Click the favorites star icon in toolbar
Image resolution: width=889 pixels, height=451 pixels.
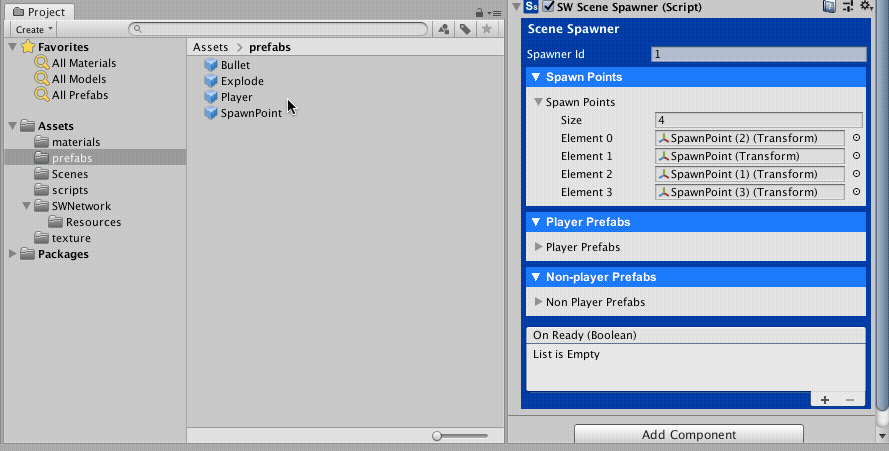[x=486, y=30]
